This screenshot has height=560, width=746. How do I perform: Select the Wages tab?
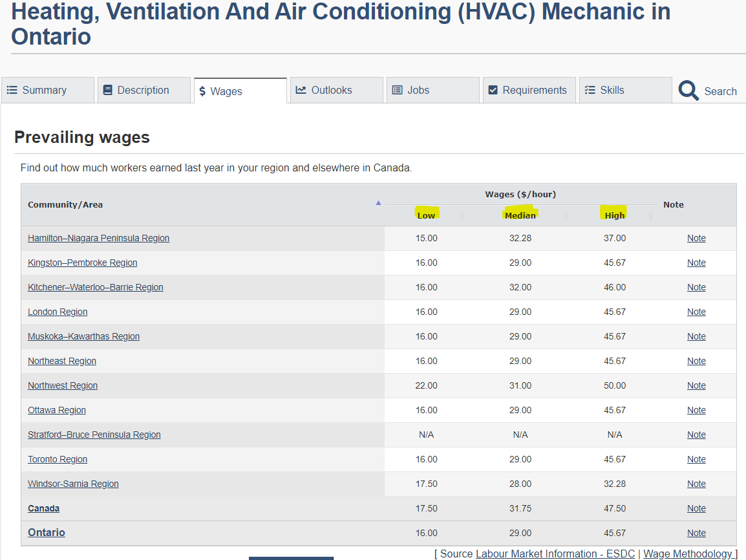pos(240,91)
